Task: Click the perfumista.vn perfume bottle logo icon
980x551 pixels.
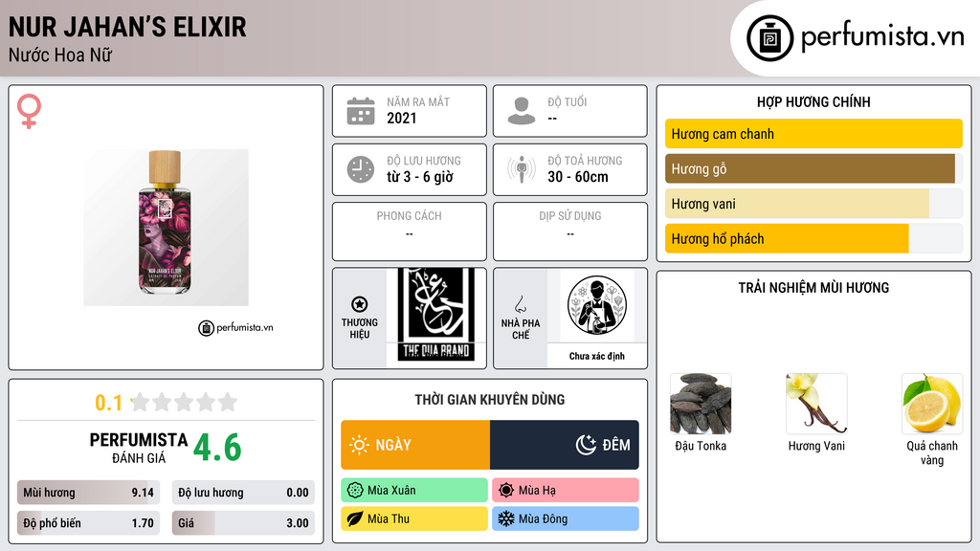Action: coord(769,38)
